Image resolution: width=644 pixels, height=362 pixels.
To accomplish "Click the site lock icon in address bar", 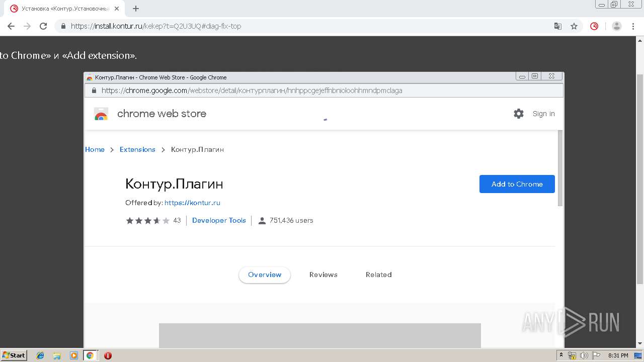I will coord(63,26).
